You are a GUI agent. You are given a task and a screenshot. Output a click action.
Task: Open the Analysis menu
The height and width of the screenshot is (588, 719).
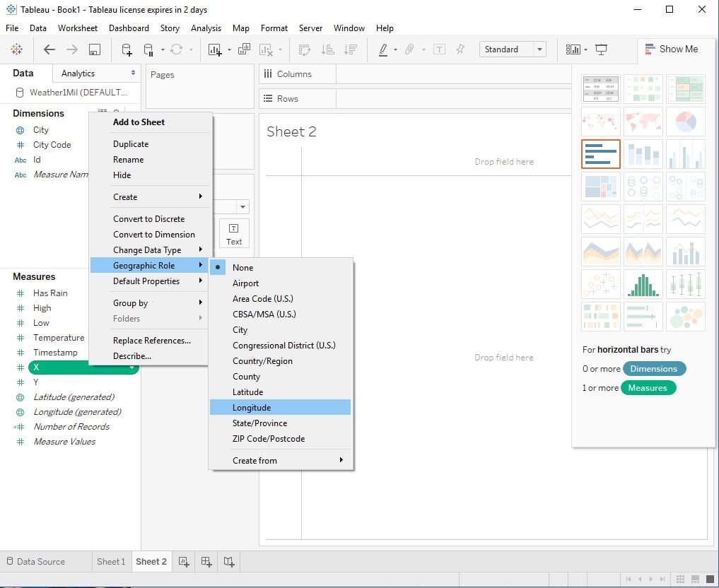tap(206, 28)
